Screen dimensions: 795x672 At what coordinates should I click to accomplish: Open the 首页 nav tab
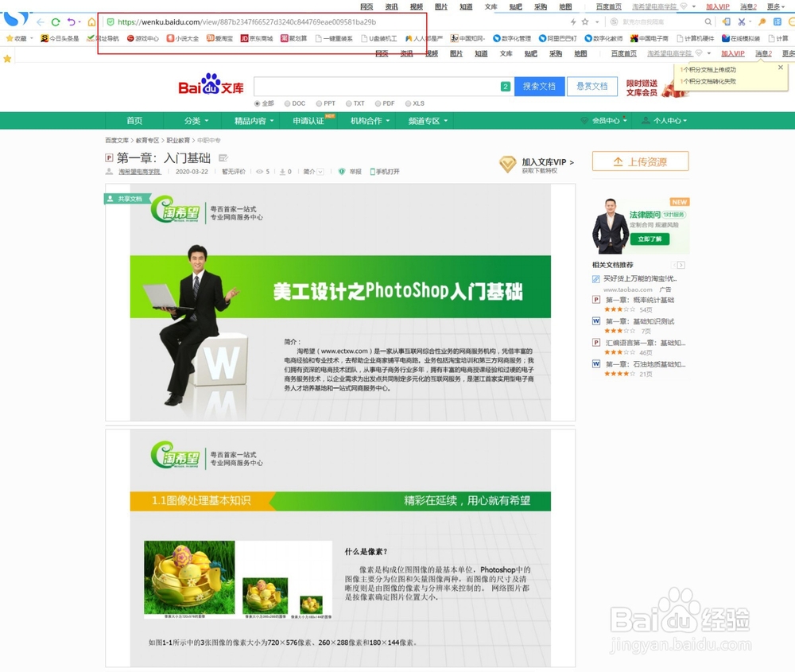click(x=134, y=121)
